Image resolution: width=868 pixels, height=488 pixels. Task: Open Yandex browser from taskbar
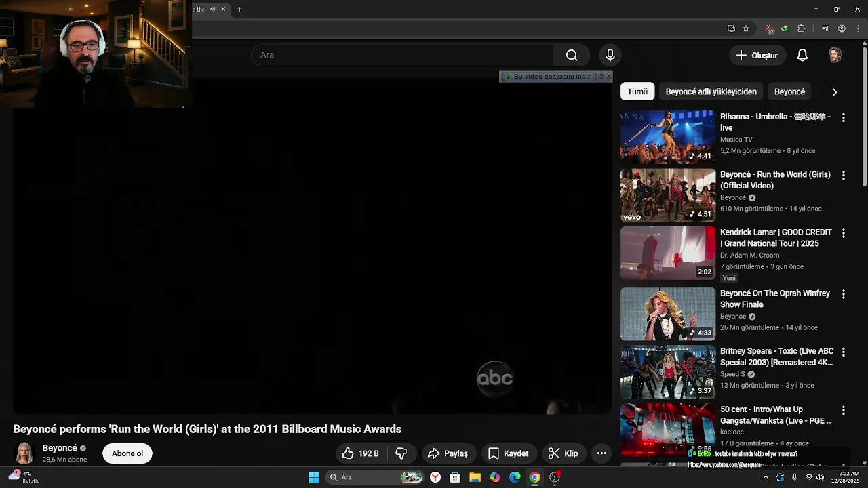point(435,477)
